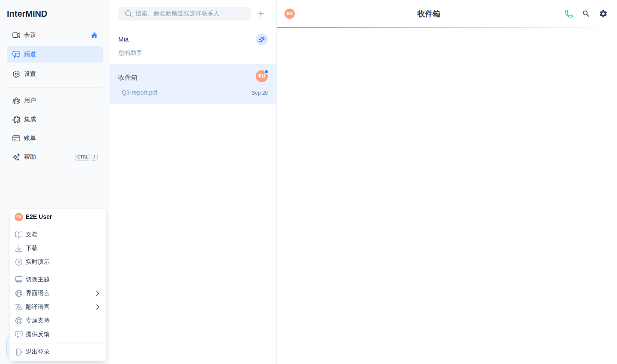Click the EU avatar in the chat header

(x=290, y=14)
